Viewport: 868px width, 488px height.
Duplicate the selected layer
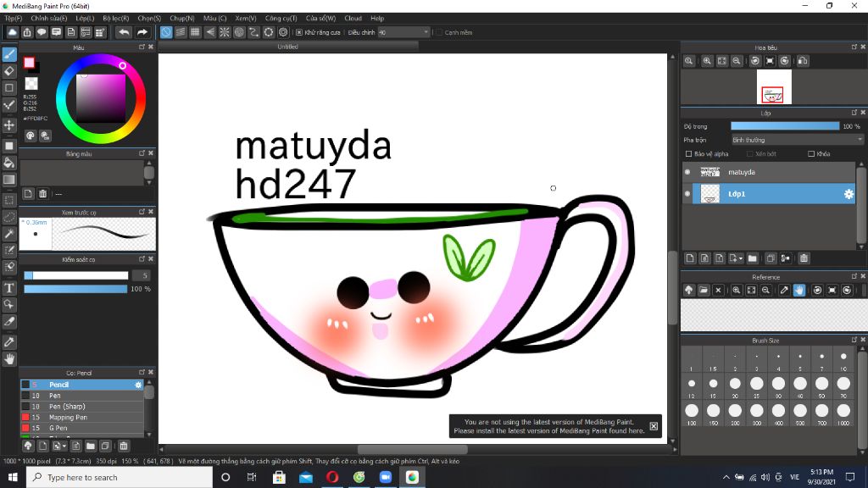pyautogui.click(x=771, y=258)
